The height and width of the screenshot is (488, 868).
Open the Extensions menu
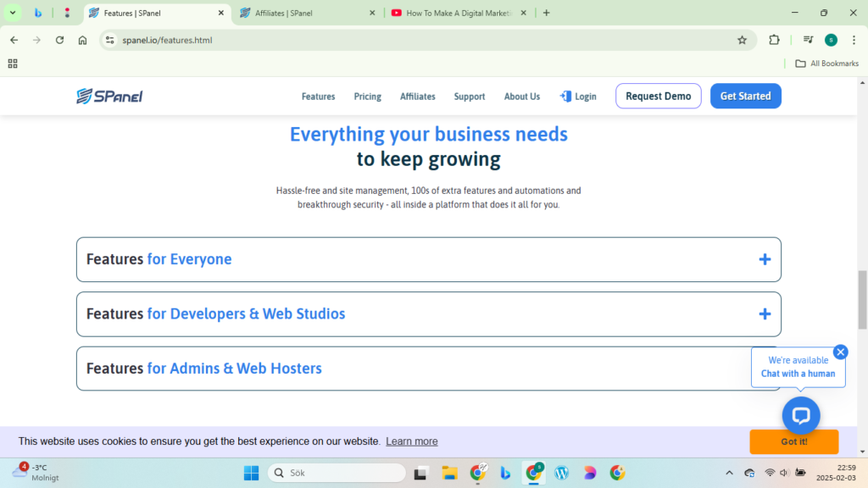pyautogui.click(x=774, y=40)
